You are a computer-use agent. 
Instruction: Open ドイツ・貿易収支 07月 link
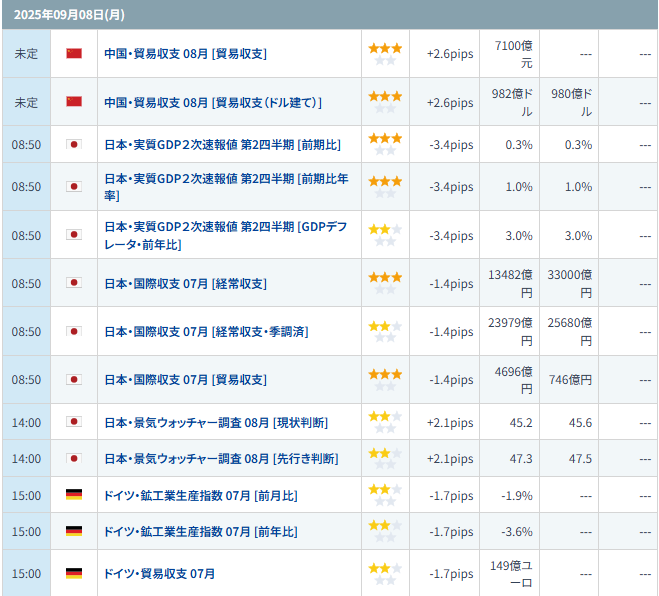tap(159, 574)
